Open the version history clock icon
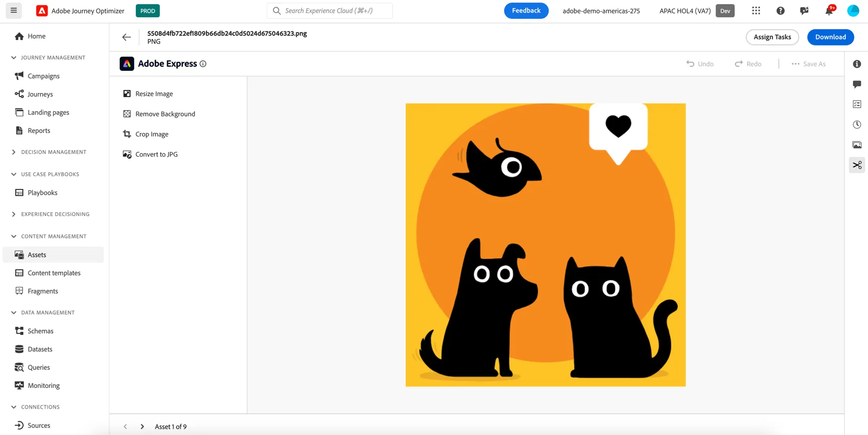Image resolution: width=868 pixels, height=435 pixels. (857, 124)
